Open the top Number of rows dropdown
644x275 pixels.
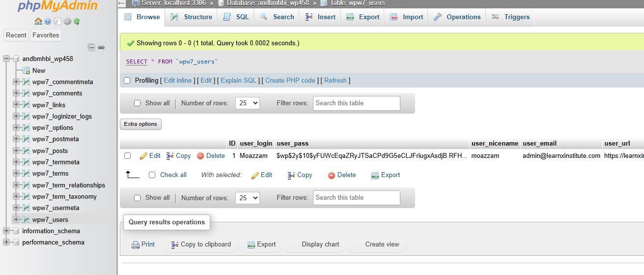point(248,103)
